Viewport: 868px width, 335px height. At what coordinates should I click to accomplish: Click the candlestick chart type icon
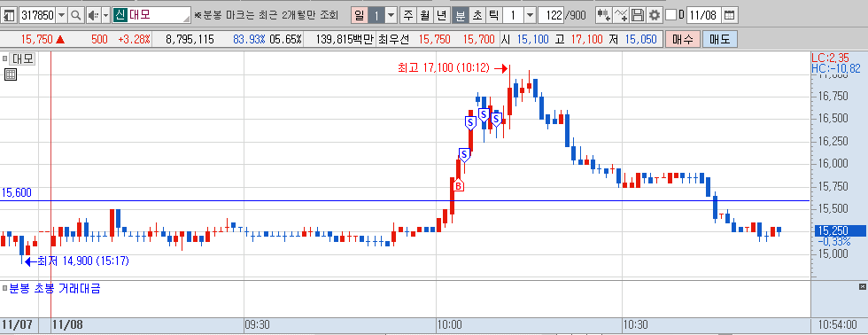pos(603,15)
